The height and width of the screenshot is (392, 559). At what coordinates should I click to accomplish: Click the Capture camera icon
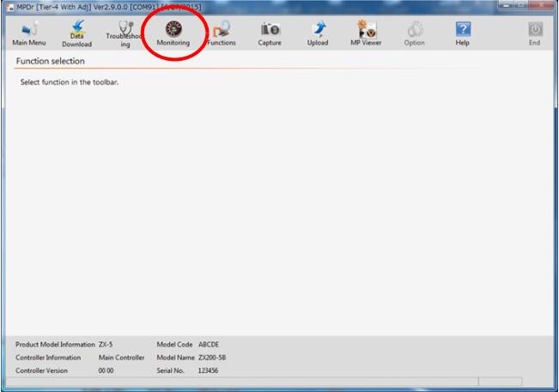270,33
